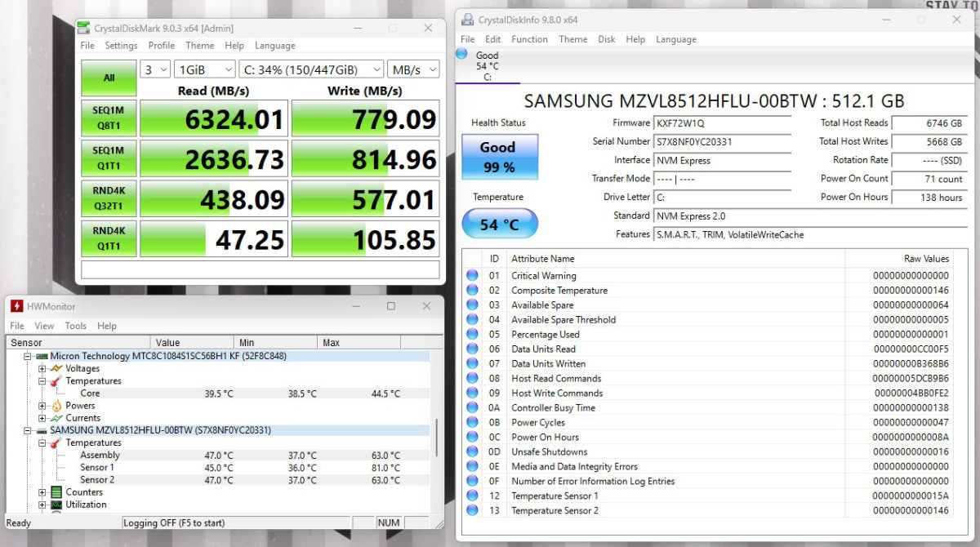Click the green All benchmark button
The height and width of the screenshot is (547, 980).
click(x=109, y=78)
